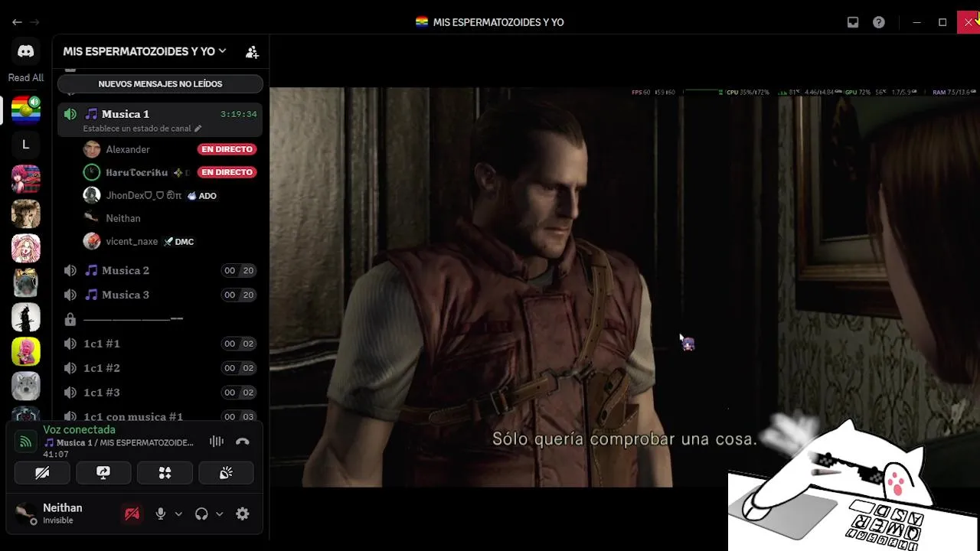Open the soundboard button
Viewport: 980px width, 551px height.
tap(226, 473)
